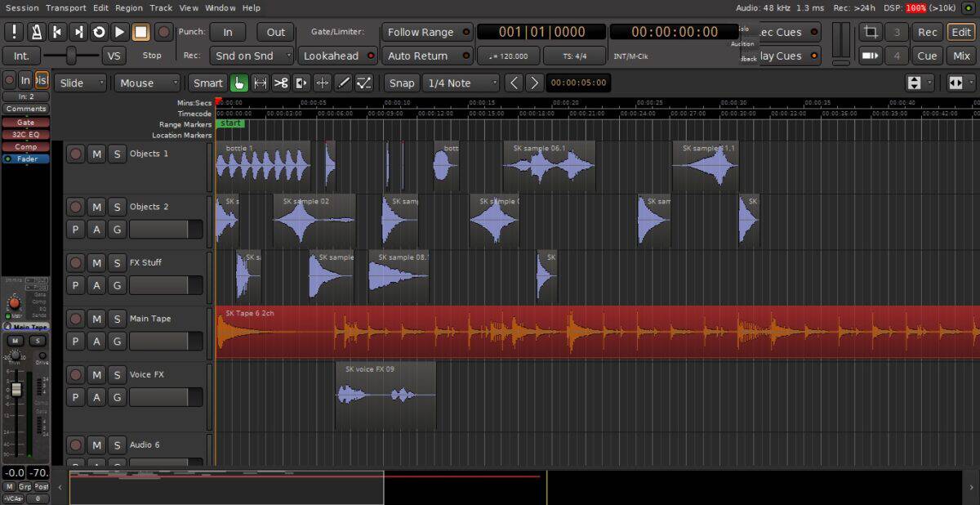Viewport: 980px width, 505px height.
Task: Choose the Draw pencil tool
Action: click(x=344, y=83)
